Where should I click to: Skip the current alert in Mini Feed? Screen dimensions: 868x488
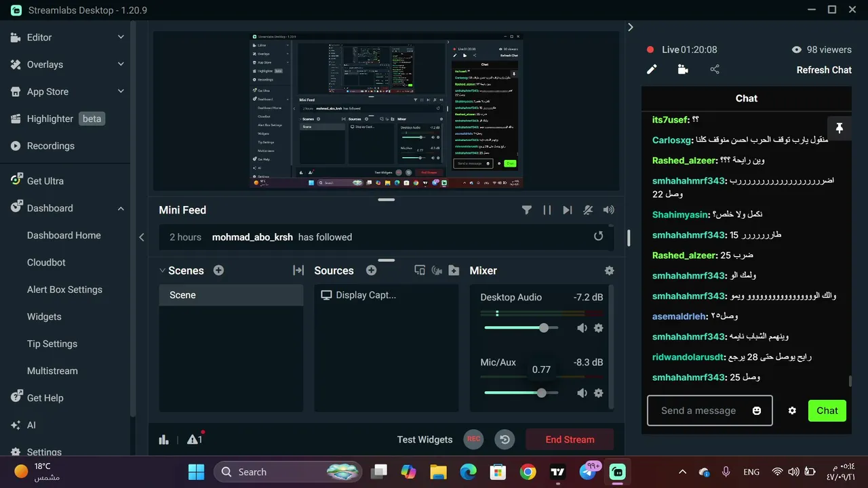click(568, 210)
